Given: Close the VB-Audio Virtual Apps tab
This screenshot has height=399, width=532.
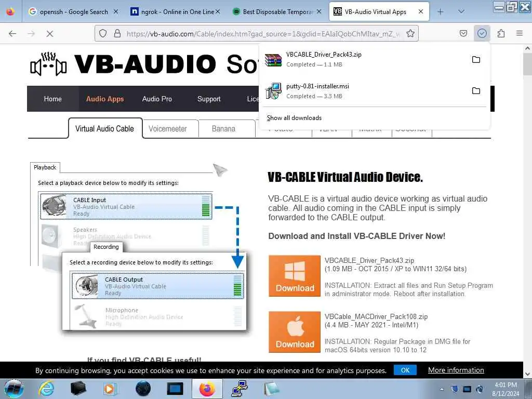Looking at the screenshot, I should point(421,11).
